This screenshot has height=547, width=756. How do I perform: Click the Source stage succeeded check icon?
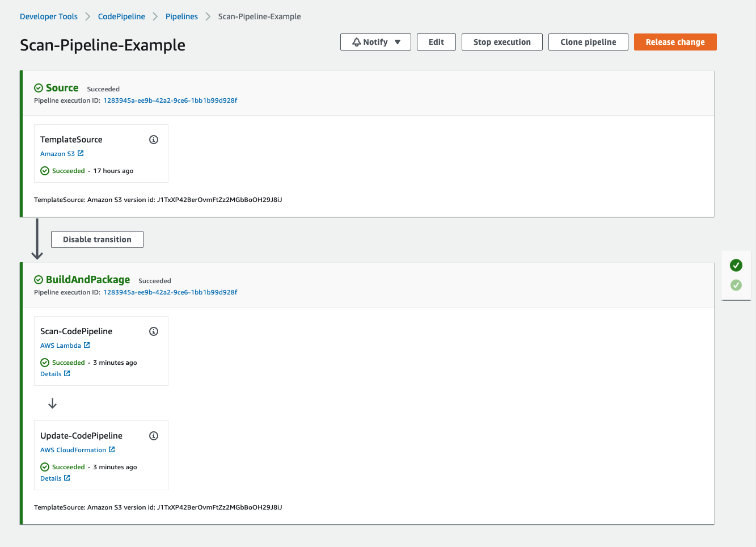tap(39, 88)
